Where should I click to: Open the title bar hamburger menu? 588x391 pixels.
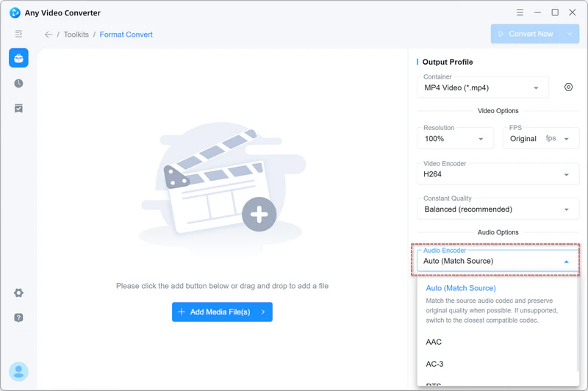[x=520, y=12]
